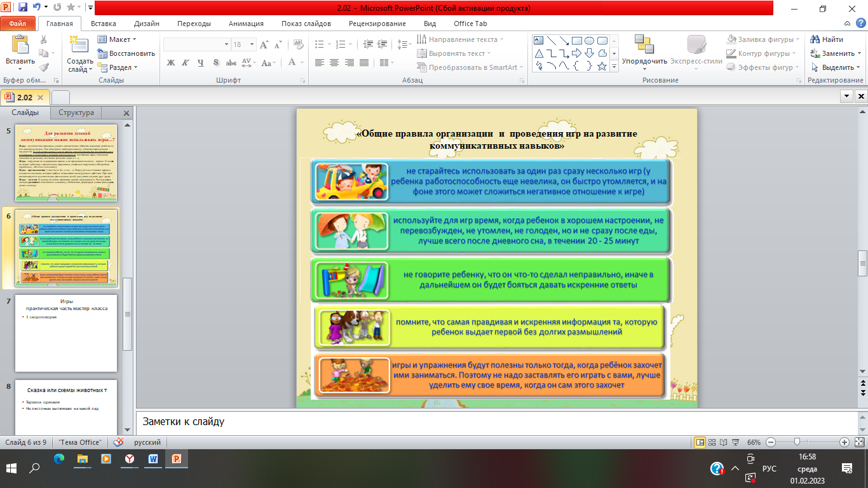This screenshot has height=488, width=868.
Task: Toggle text shadow (S)
Action: [216, 62]
